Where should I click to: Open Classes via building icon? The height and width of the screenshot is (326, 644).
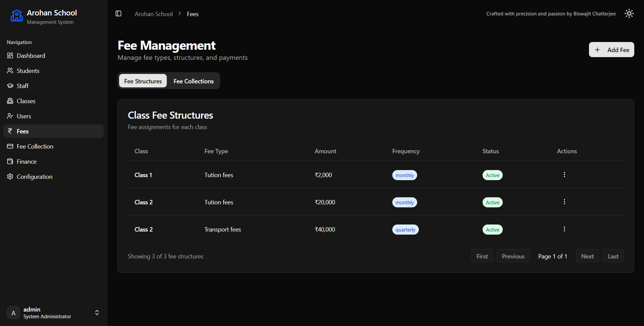(10, 101)
